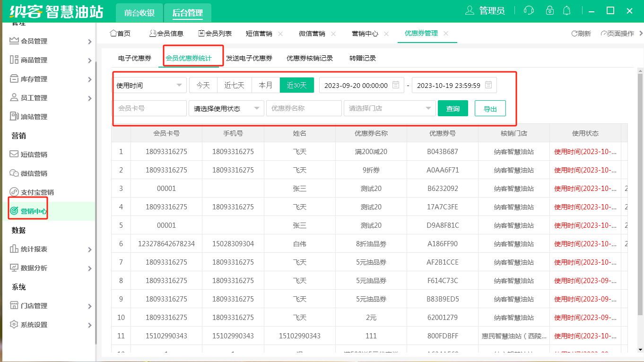644x362 pixels.
Task: Select the 本月 quick date range
Action: pyautogui.click(x=265, y=85)
